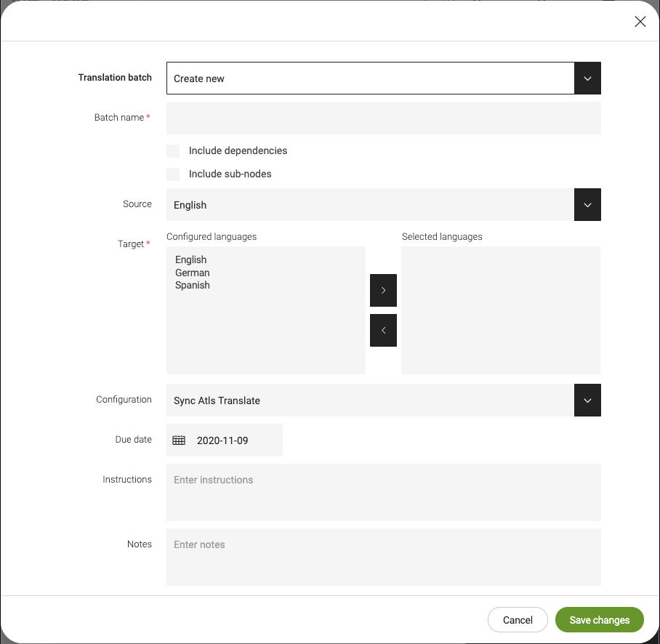Select English in Configured languages list
This screenshot has height=644, width=660.
[191, 259]
